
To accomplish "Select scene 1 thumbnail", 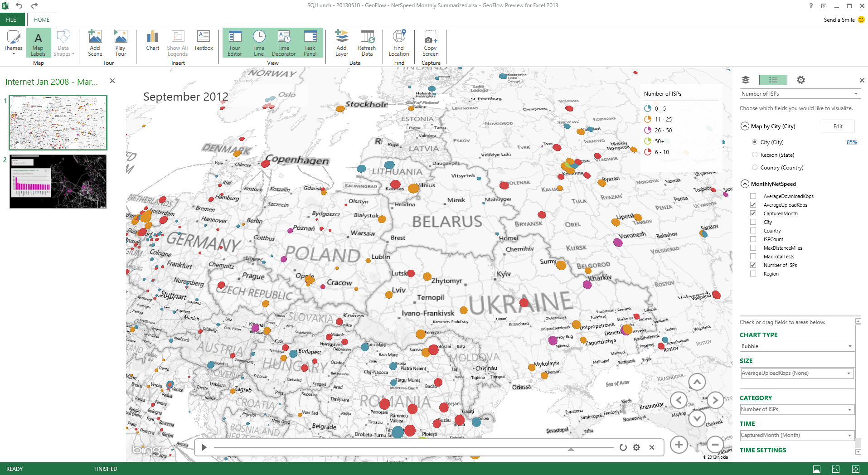I will (58, 122).
